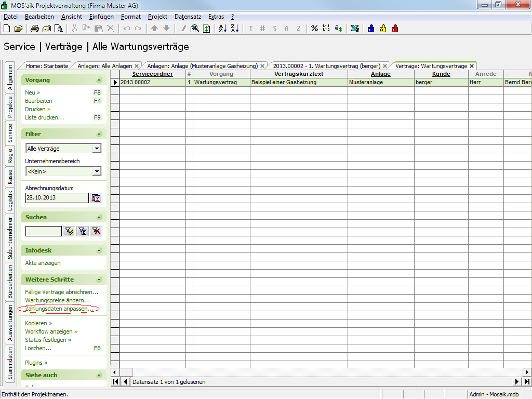Collapse the Suchen panel section
The image size is (532, 399).
pyautogui.click(x=99, y=217)
